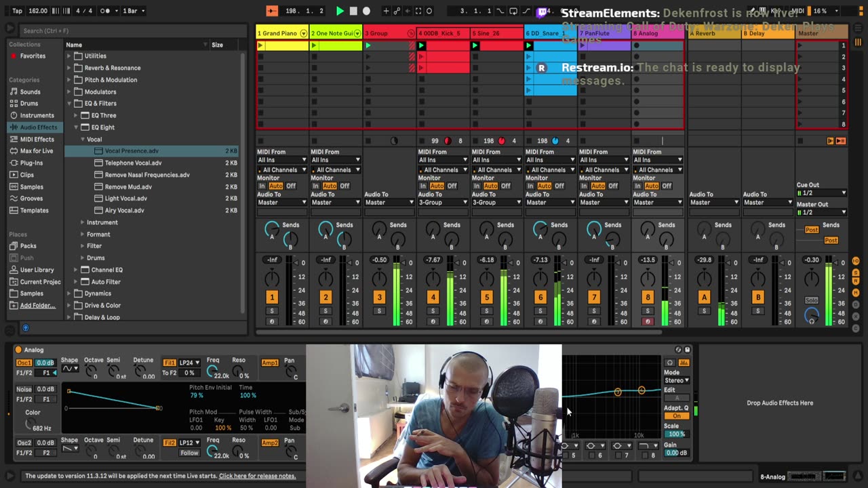Unfold the 3 Group track

[x=410, y=33]
